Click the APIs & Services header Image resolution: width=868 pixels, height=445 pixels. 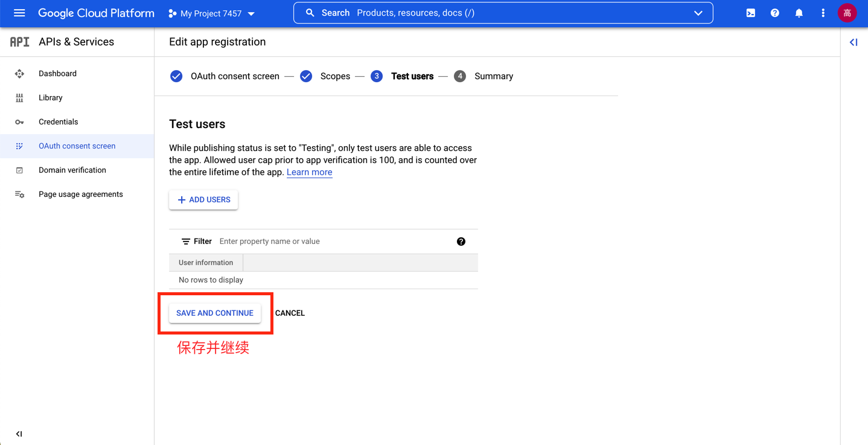click(77, 42)
